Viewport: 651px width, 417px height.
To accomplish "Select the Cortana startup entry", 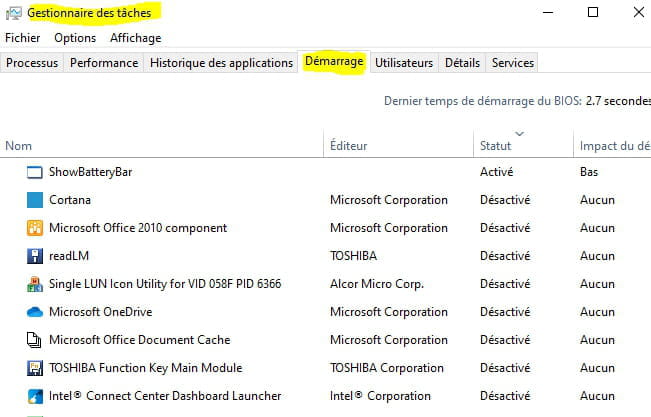I will click(x=70, y=200).
